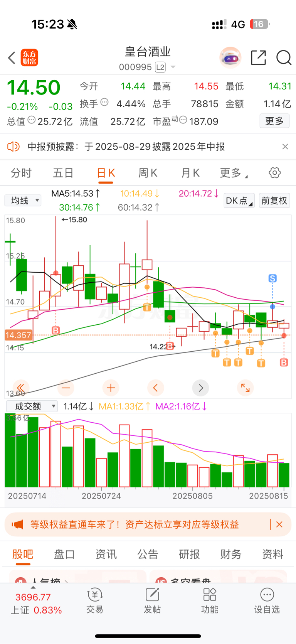The height and width of the screenshot is (644, 296).
Task: Tap the MA5:14.53 value
Action: click(x=76, y=194)
